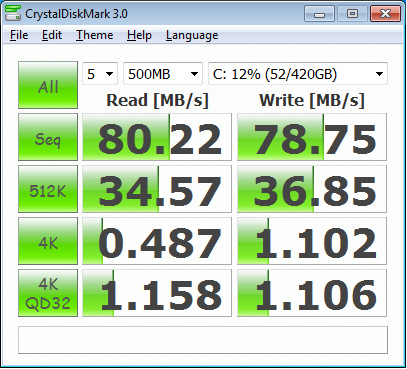This screenshot has width=407, height=369.
Task: Open the File menu
Action: pos(19,35)
